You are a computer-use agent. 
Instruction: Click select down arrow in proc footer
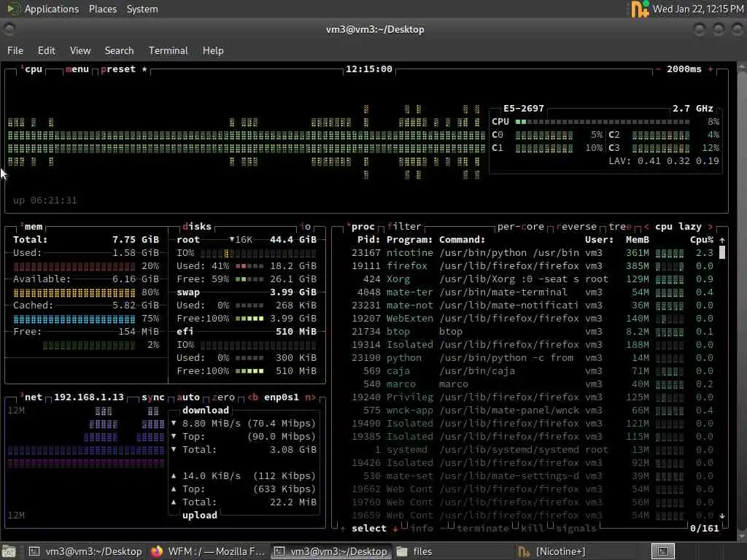[x=395, y=529]
